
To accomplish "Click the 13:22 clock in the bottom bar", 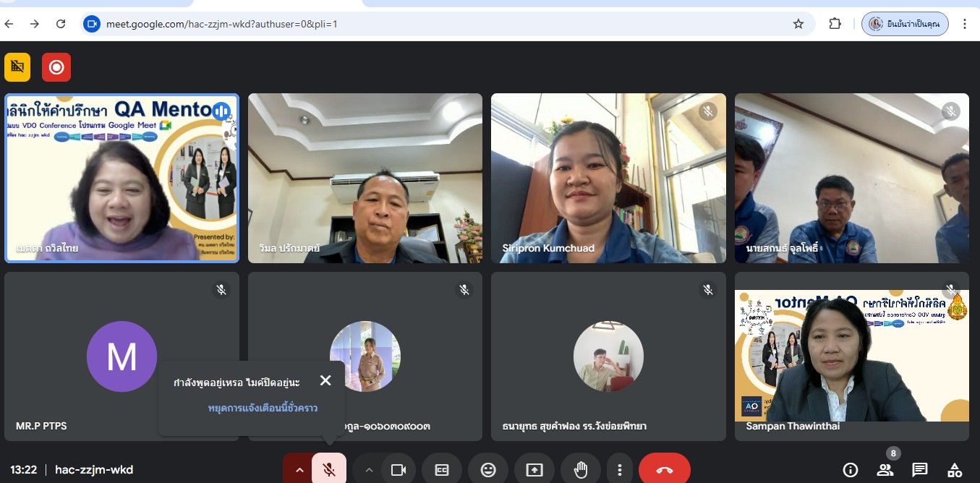I will pos(23,470).
